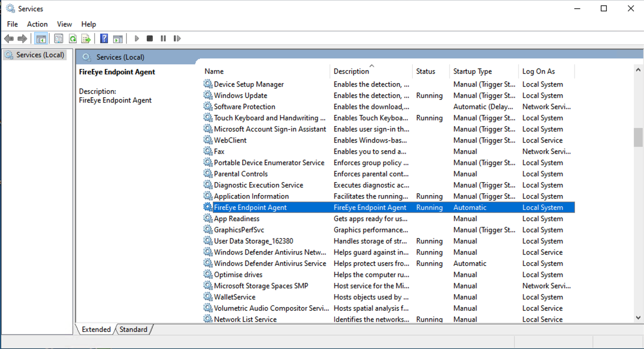Click the scrollbar down arrow in services list
This screenshot has height=349, width=644.
[x=638, y=317]
